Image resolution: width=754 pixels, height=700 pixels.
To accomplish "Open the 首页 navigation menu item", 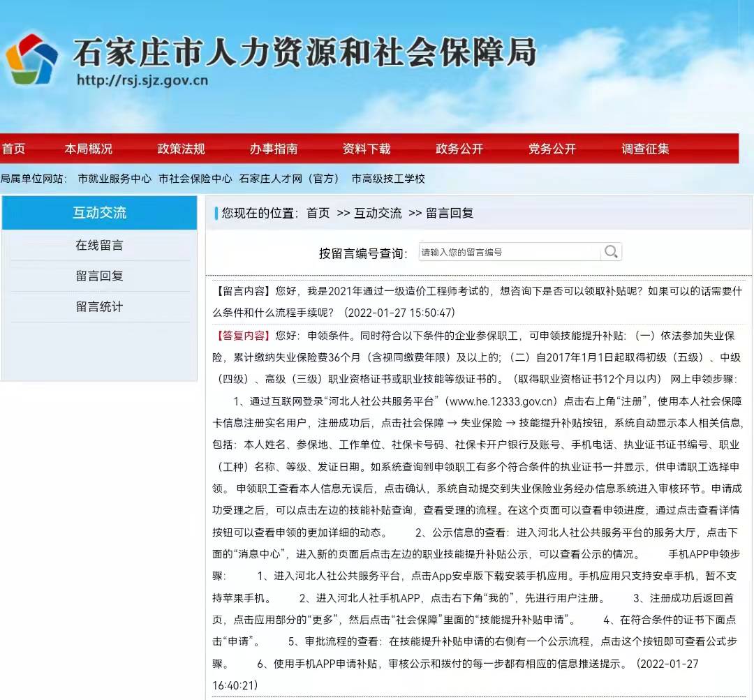I will click(x=13, y=149).
